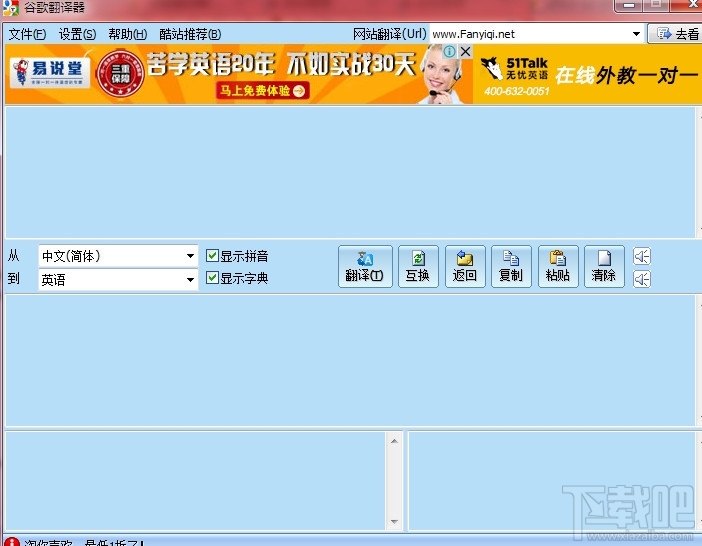702x546 pixels.
Task: Swap languages with the 互换 button
Action: pyautogui.click(x=418, y=266)
